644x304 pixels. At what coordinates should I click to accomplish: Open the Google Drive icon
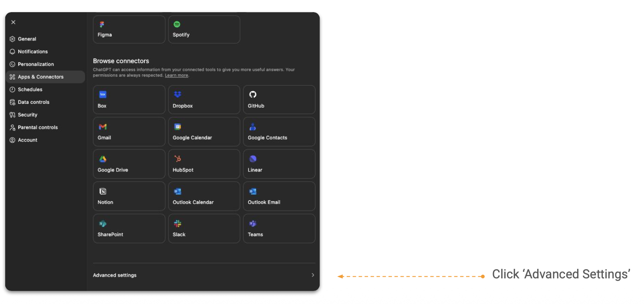click(102, 159)
